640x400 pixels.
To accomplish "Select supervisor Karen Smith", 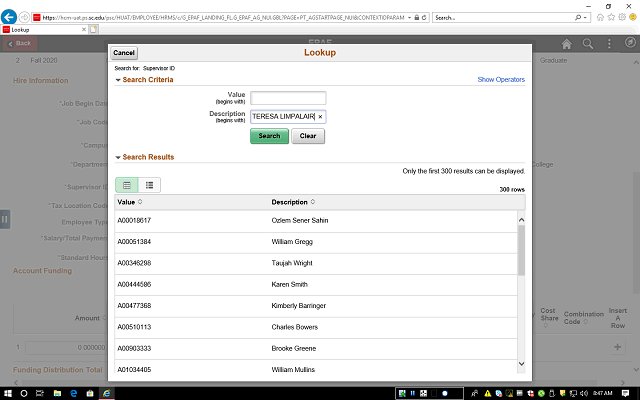I will [290, 284].
